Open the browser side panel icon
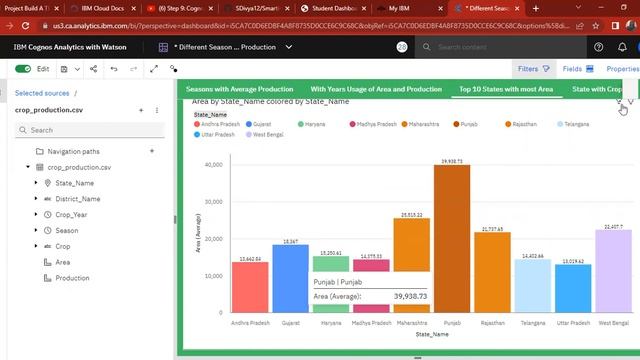The width and height of the screenshot is (640, 360). [615, 26]
